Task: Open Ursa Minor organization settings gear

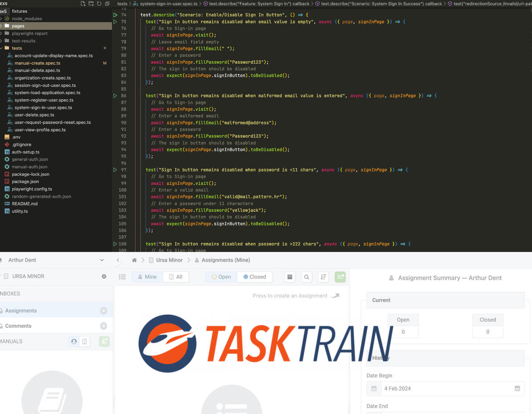Action: [104, 276]
